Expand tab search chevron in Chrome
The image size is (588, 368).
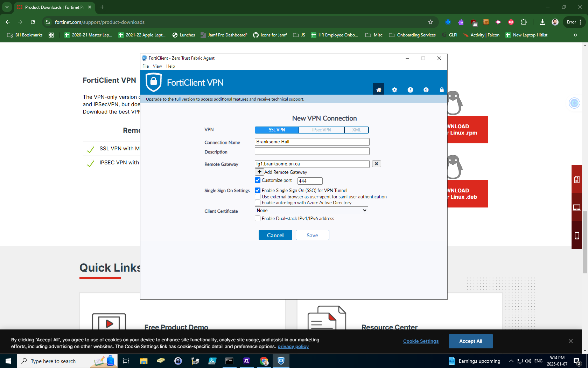pos(7,7)
